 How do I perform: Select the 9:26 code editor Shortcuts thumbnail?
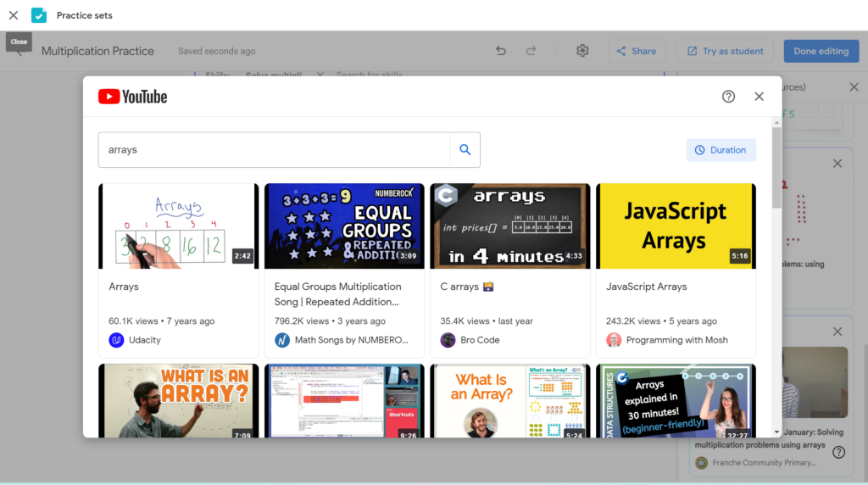click(344, 401)
